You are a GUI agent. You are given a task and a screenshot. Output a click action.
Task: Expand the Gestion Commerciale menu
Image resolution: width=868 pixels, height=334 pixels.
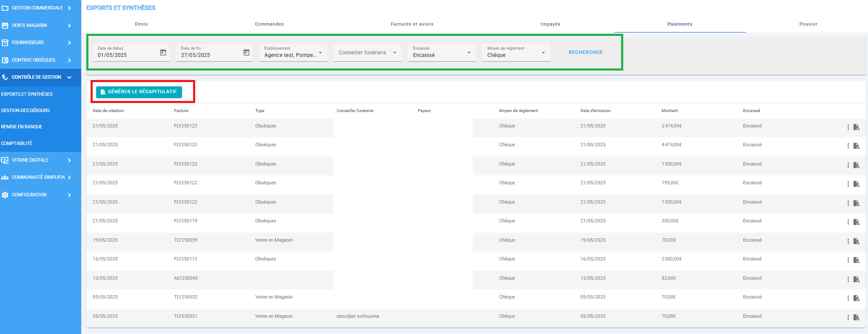(69, 8)
